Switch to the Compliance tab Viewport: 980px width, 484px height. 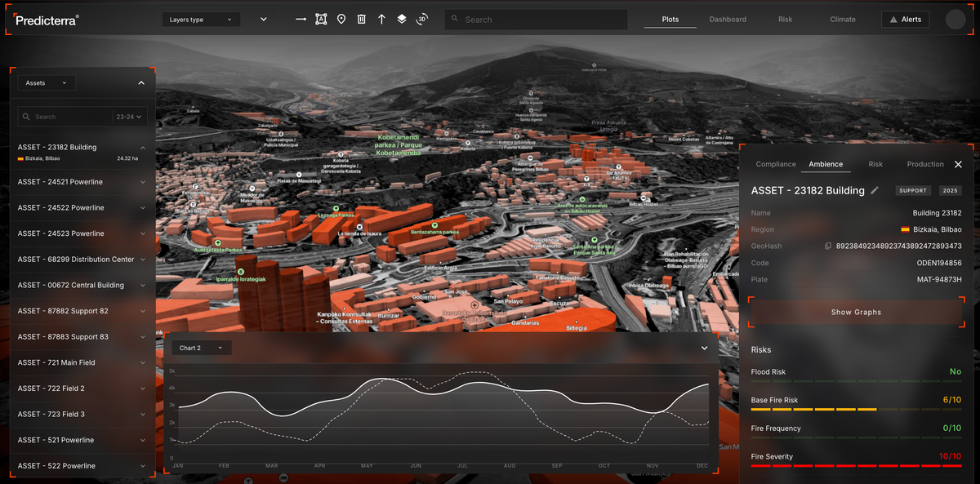tap(775, 164)
